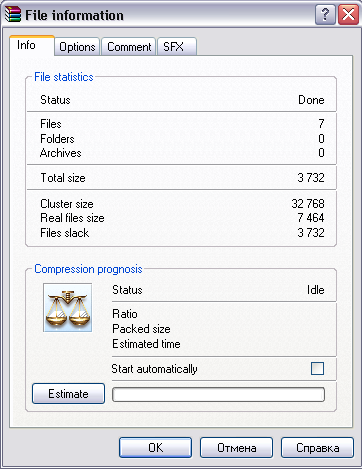Click the Total size value 3 732
362x469 pixels.
[311, 178]
